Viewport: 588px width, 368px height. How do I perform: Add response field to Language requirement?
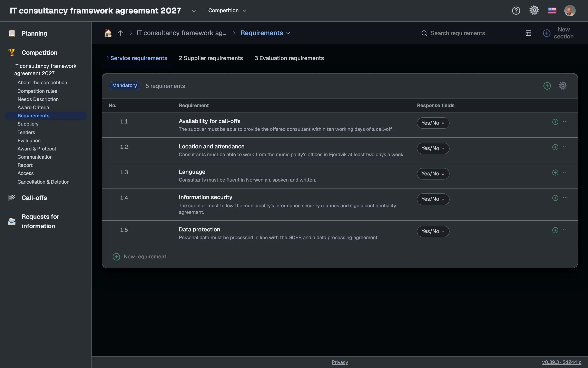click(x=555, y=172)
